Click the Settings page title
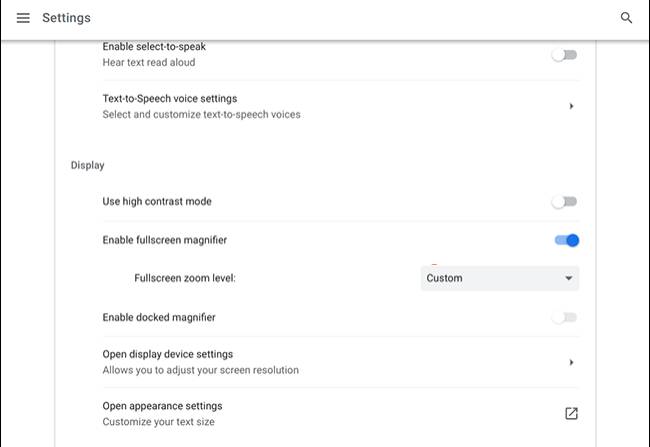 (66, 18)
